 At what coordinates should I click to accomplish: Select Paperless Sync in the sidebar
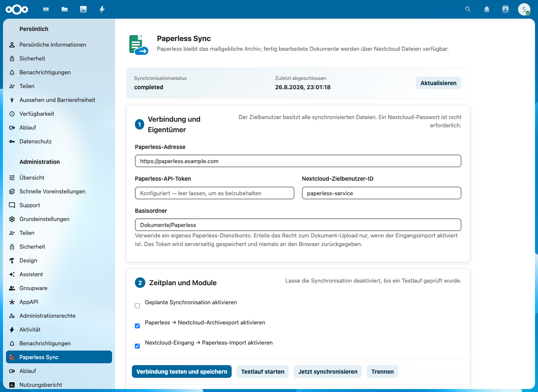point(59,357)
